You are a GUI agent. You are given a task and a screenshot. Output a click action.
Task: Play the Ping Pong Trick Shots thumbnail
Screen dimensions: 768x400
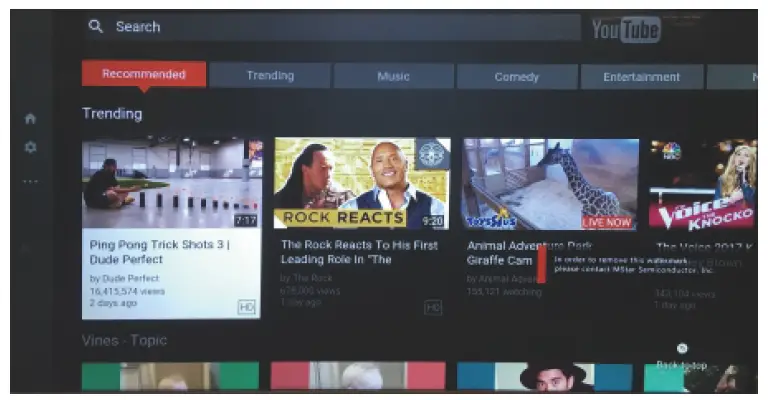pyautogui.click(x=171, y=183)
